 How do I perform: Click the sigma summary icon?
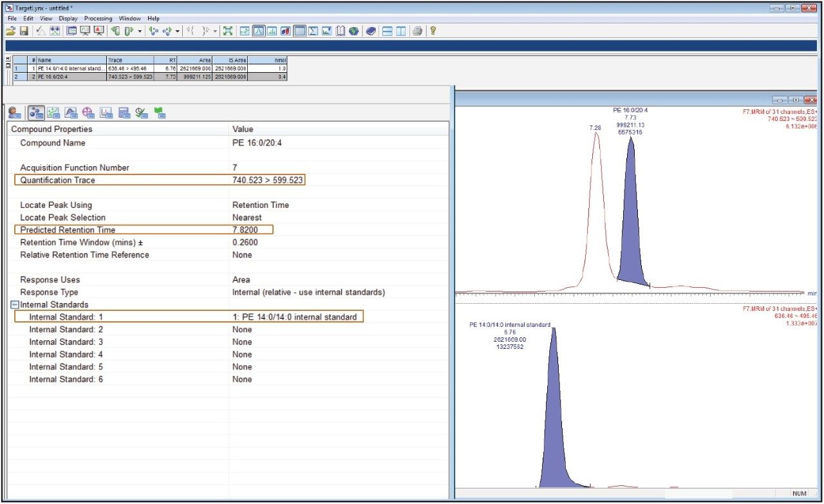click(x=314, y=31)
